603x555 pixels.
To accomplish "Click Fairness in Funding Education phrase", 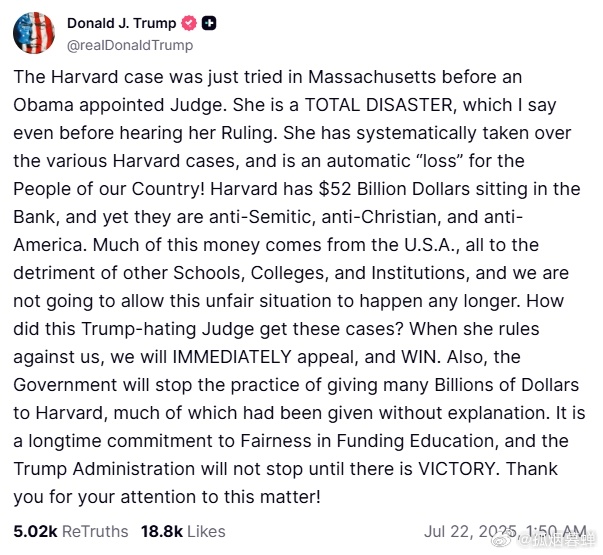I will point(369,442).
